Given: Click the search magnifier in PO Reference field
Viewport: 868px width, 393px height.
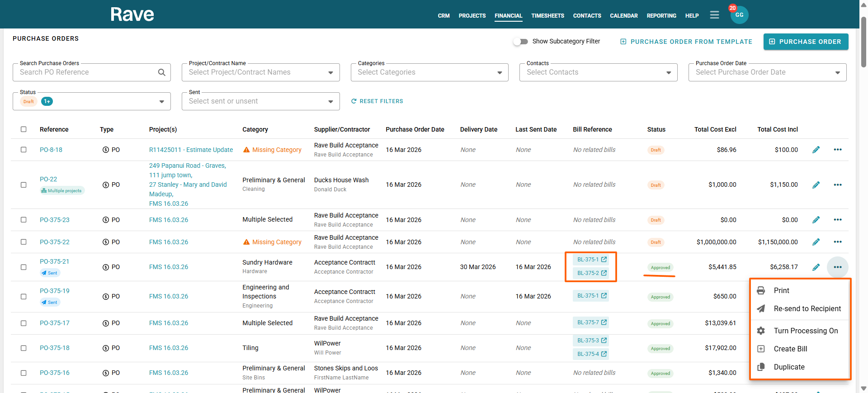Looking at the screenshot, I should (161, 72).
